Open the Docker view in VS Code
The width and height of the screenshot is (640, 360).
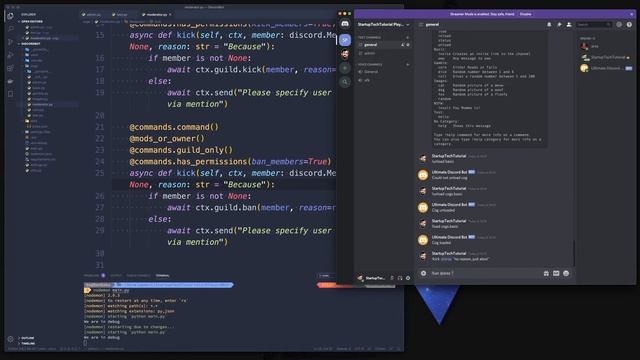[11, 81]
